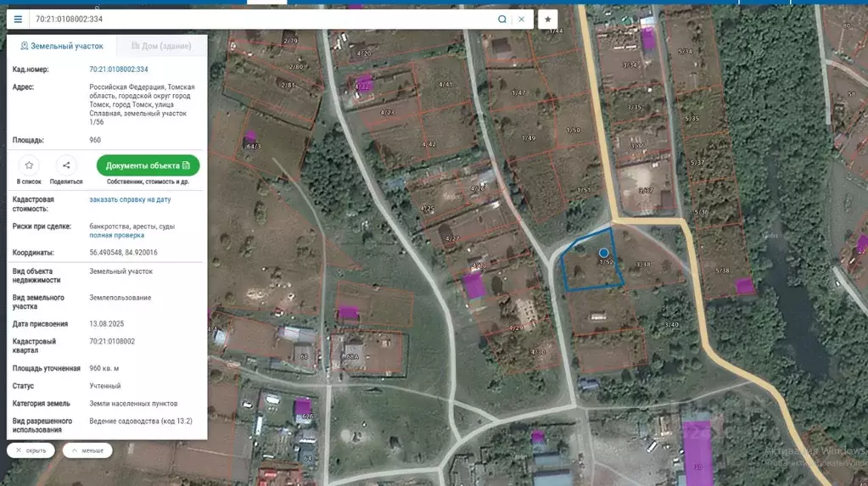The image size is (868, 486).
Task: Add the parcel to list via star icon
Action: click(29, 165)
